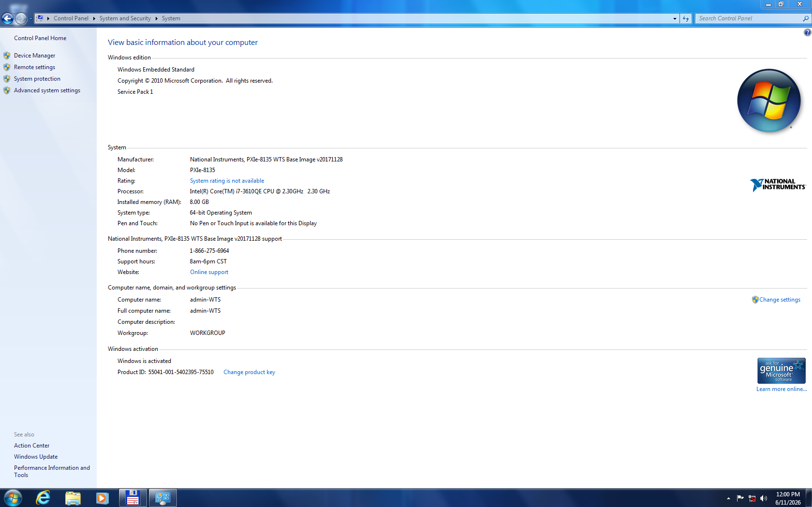Expand the arrow before Control Panel breadcrumb
812x507 pixels.
48,18
